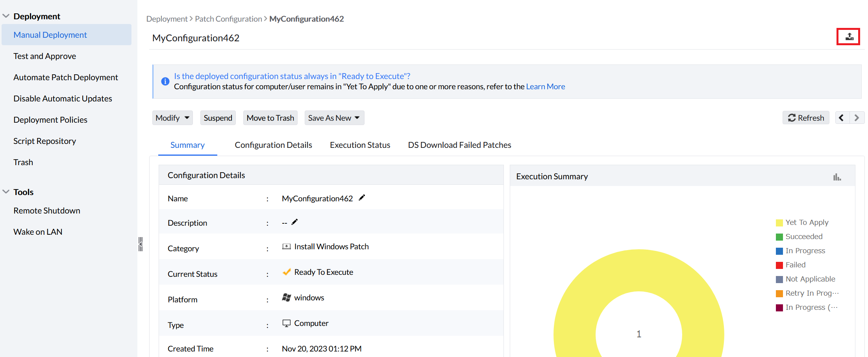Open the Configuration Details tab

click(273, 145)
